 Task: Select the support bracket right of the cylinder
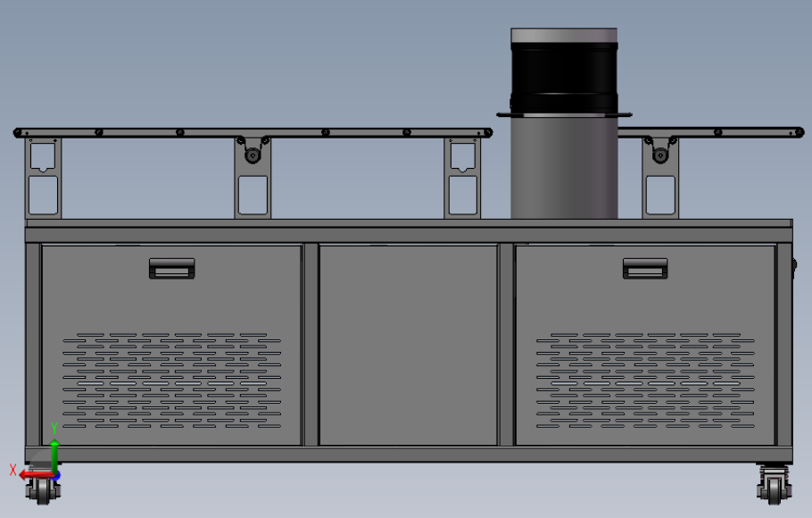[x=660, y=178]
